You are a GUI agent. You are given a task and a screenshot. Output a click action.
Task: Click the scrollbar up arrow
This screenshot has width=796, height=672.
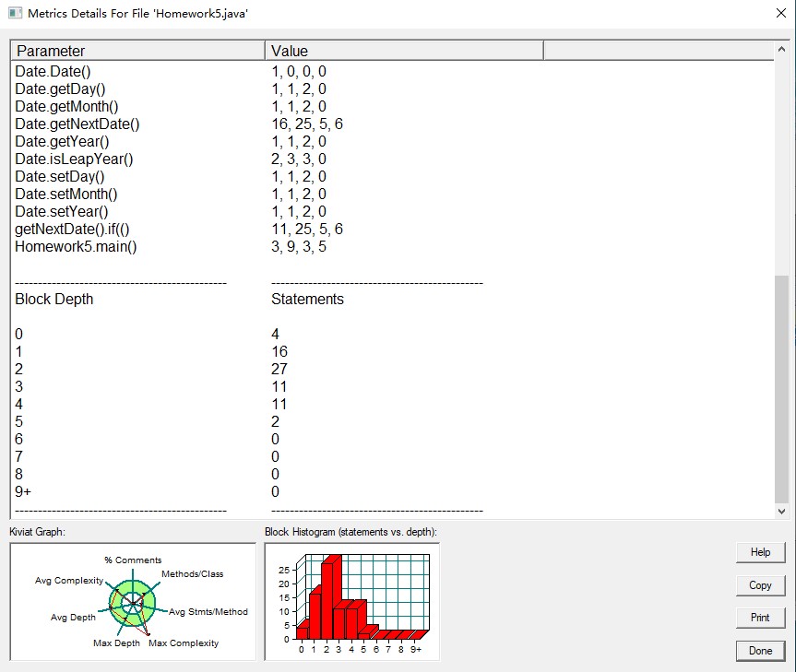781,49
